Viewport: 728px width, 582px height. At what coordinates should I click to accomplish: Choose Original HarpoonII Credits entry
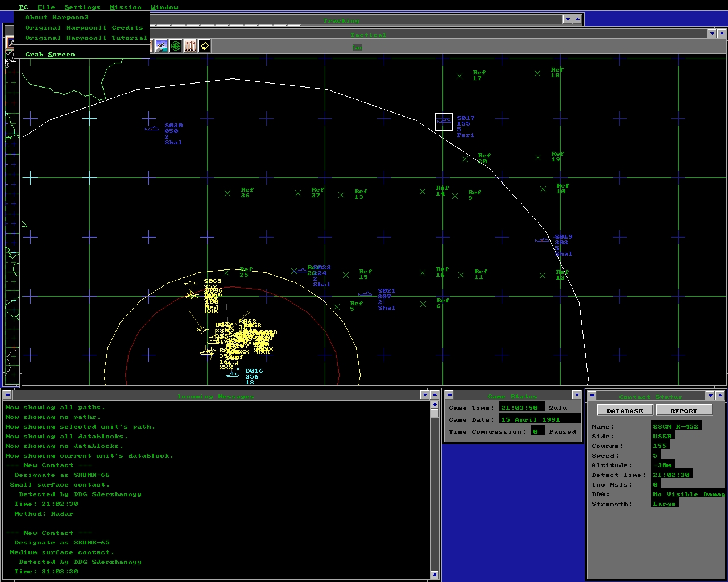(x=82, y=28)
